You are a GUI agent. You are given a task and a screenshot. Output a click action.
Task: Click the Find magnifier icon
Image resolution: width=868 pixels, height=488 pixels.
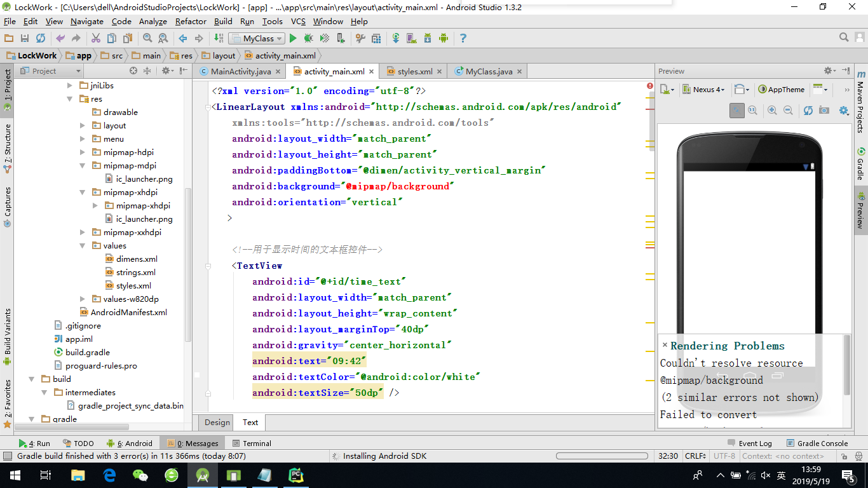click(147, 39)
